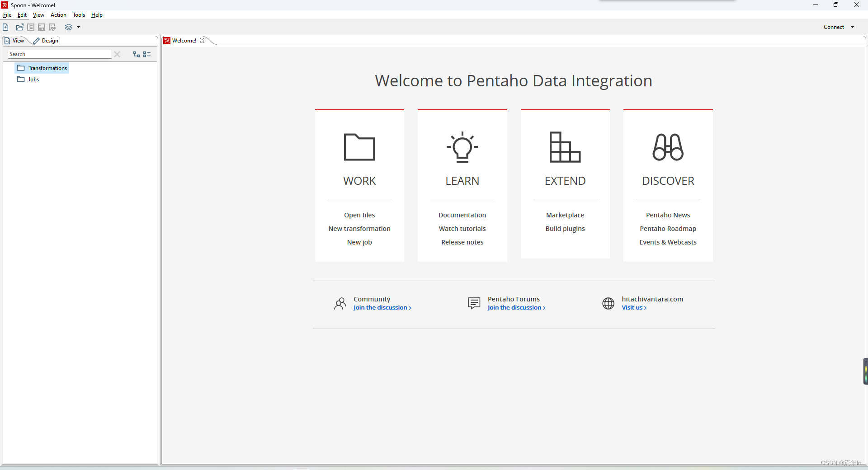Screen dimensions: 868x470
Task: Open the Marketplace link
Action: (x=565, y=215)
